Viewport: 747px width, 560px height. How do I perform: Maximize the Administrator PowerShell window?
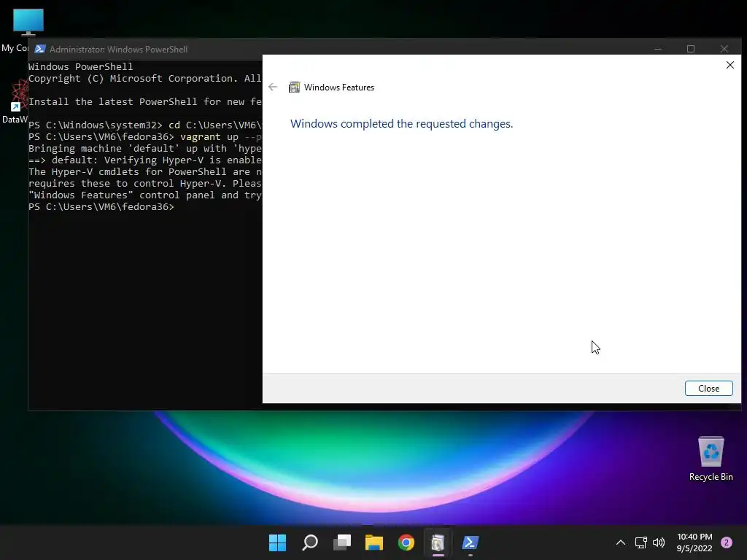[691, 49]
